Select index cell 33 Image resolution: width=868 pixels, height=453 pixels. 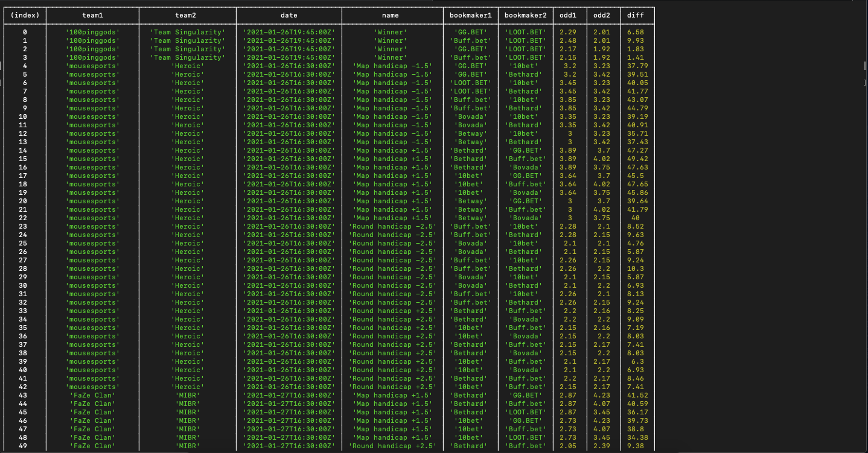point(23,311)
